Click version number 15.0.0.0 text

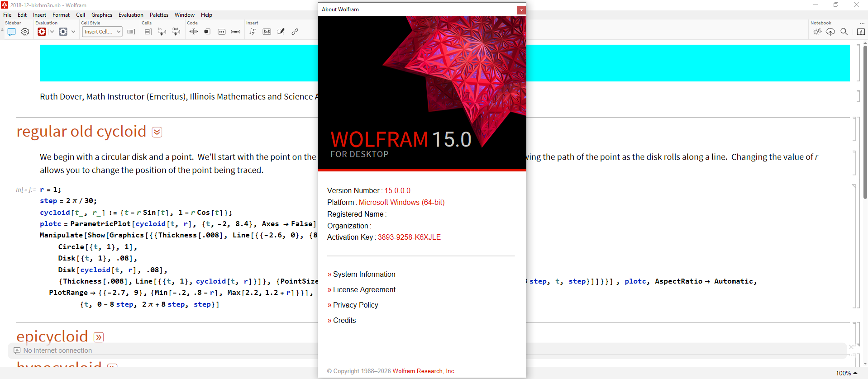397,191
